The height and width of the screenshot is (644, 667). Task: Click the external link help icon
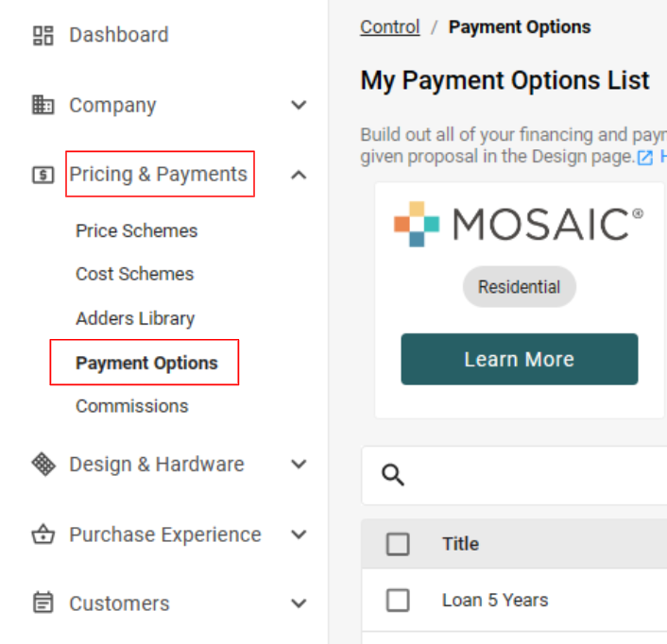tap(645, 158)
